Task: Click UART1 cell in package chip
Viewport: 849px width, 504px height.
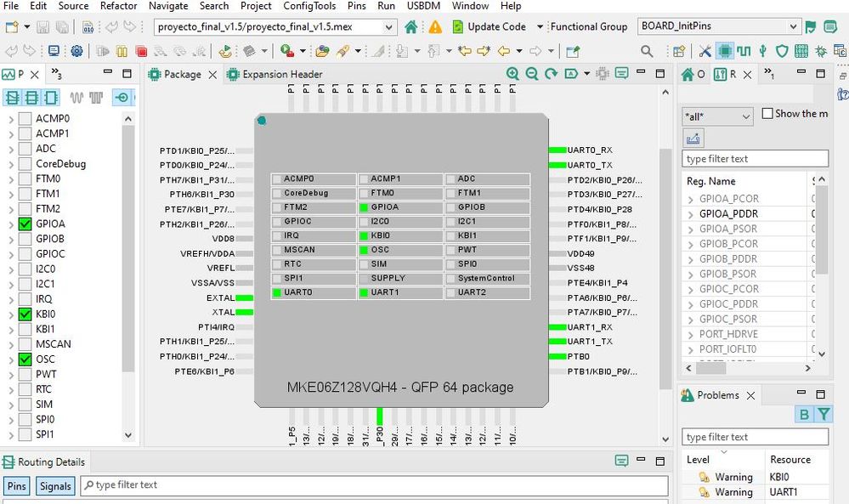Action: (x=400, y=292)
